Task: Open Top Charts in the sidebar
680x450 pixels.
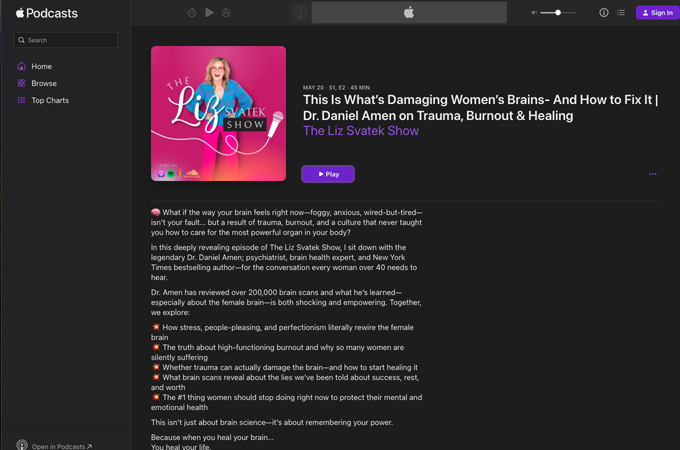Action: (50, 100)
